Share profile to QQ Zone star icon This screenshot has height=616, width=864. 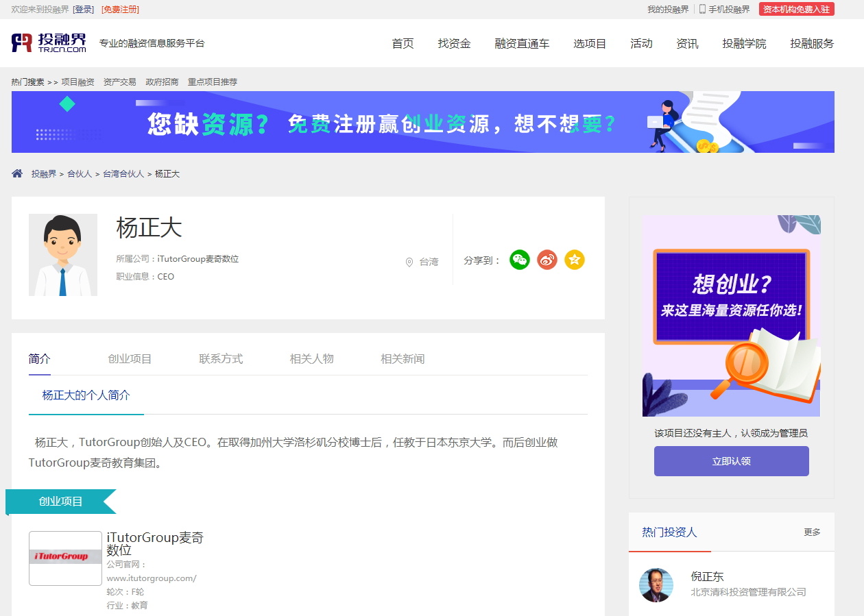coord(575,260)
